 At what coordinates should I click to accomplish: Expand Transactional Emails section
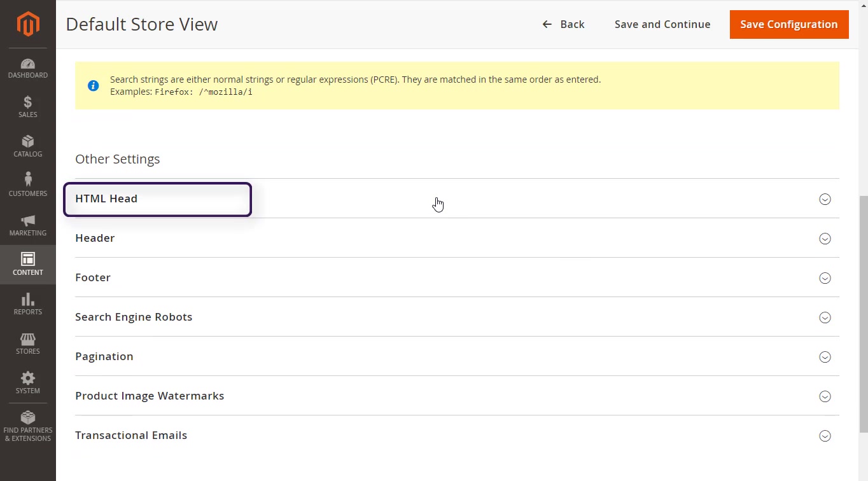825,436
